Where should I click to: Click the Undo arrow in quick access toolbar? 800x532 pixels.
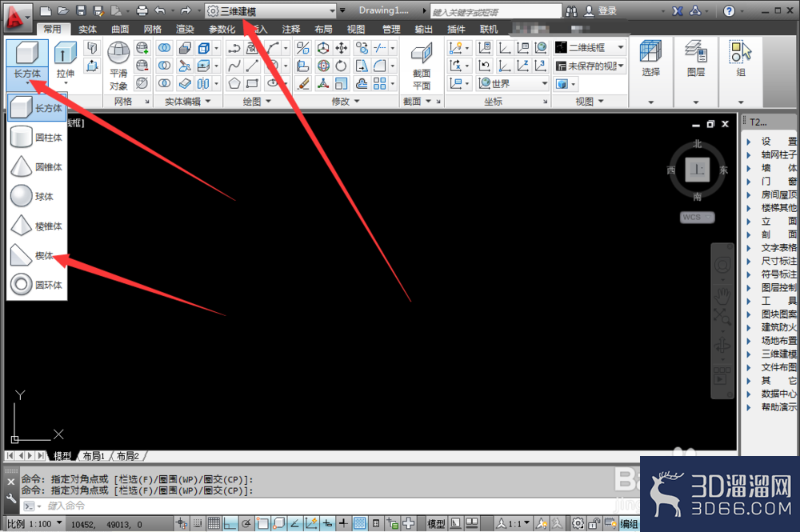160,10
